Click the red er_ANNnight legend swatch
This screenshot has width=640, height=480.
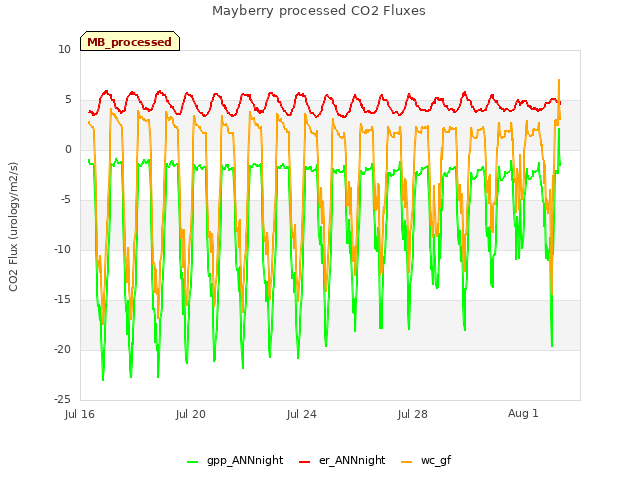[x=304, y=462]
